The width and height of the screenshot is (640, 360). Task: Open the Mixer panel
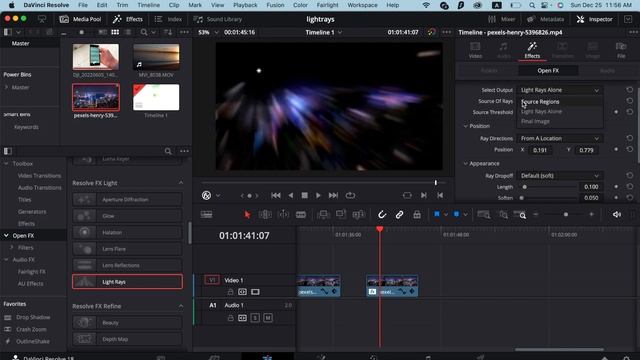coord(502,19)
